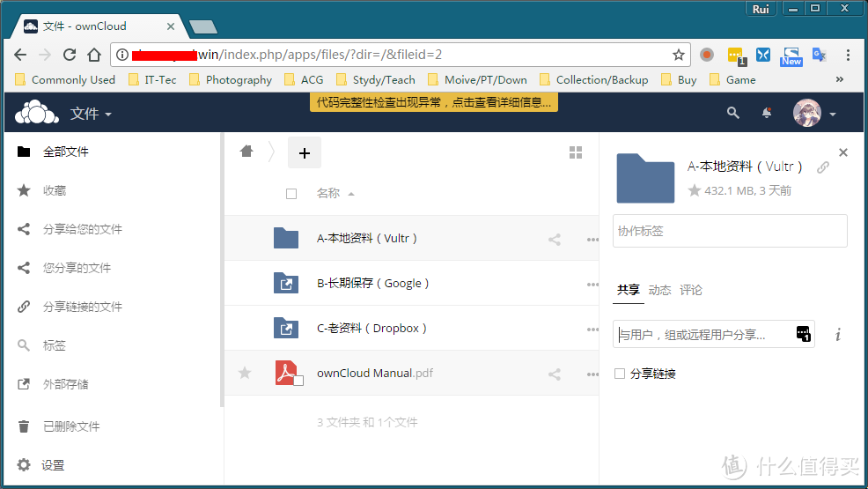
Task: Switch to the 动态 tab
Action: pyautogui.click(x=659, y=290)
